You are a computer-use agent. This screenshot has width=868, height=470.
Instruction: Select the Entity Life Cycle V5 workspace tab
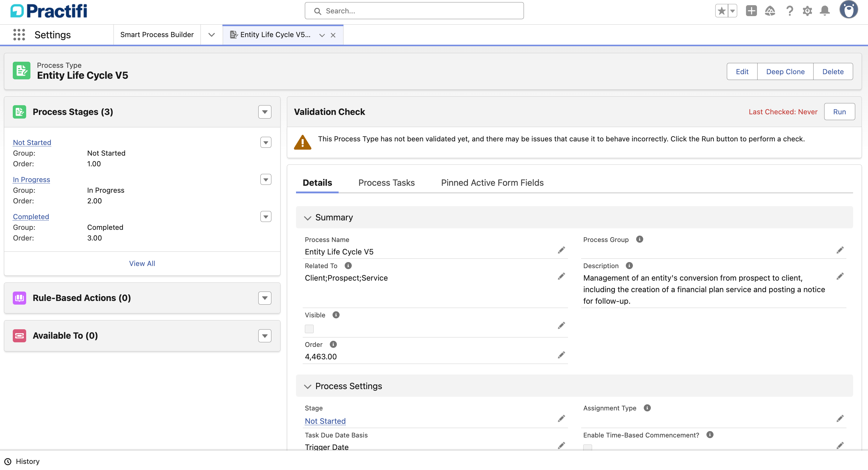[275, 35]
